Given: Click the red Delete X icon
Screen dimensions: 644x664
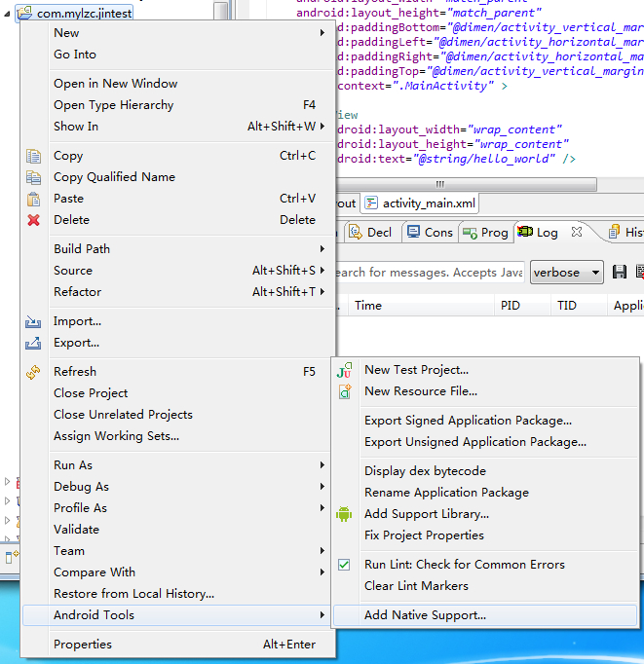Looking at the screenshot, I should (x=33, y=220).
